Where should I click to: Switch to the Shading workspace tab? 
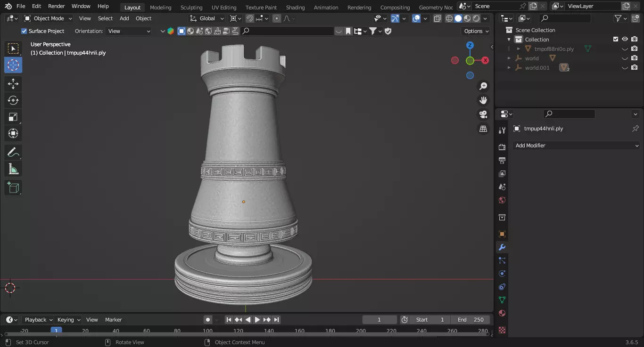coord(295,7)
